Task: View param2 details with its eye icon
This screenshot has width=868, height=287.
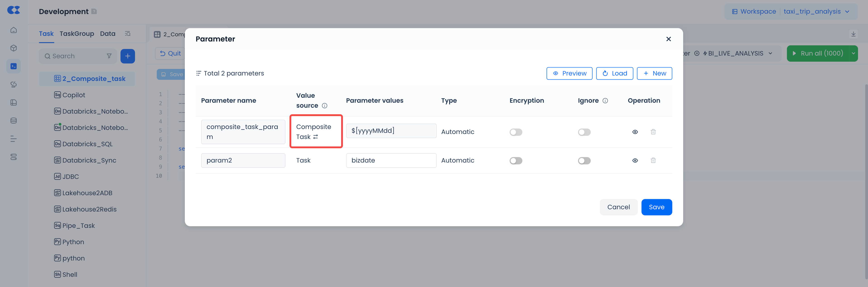Action: tap(635, 161)
